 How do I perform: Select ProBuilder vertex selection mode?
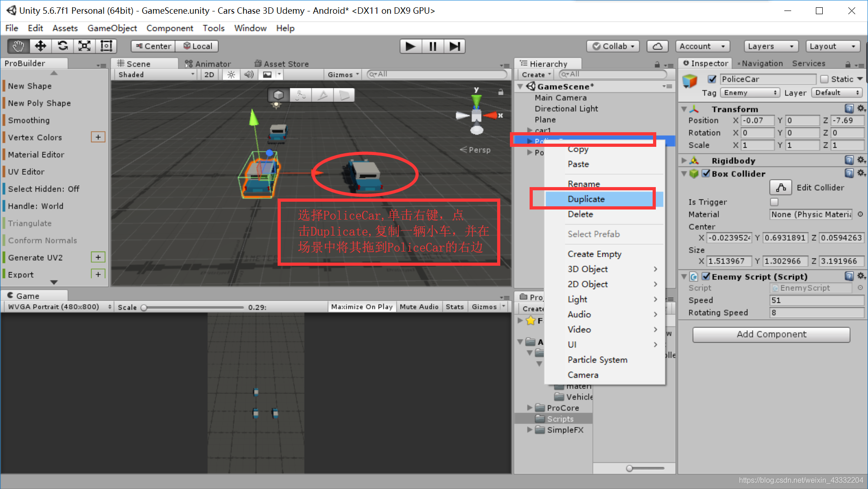coord(300,95)
